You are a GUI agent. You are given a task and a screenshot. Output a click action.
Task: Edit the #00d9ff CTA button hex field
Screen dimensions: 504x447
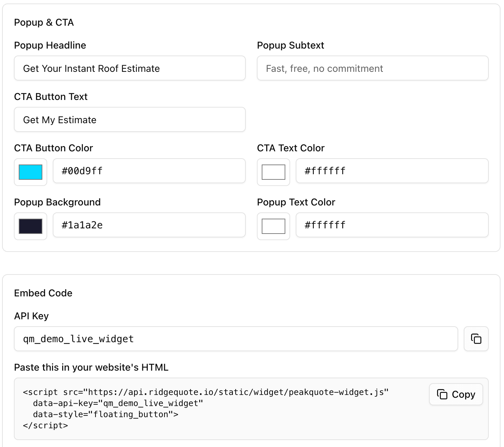point(149,171)
